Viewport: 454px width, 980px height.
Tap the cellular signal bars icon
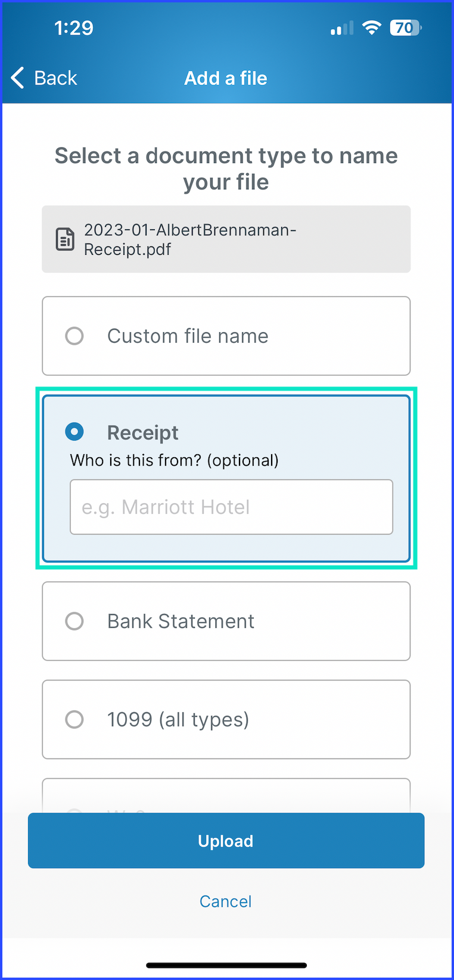342,29
